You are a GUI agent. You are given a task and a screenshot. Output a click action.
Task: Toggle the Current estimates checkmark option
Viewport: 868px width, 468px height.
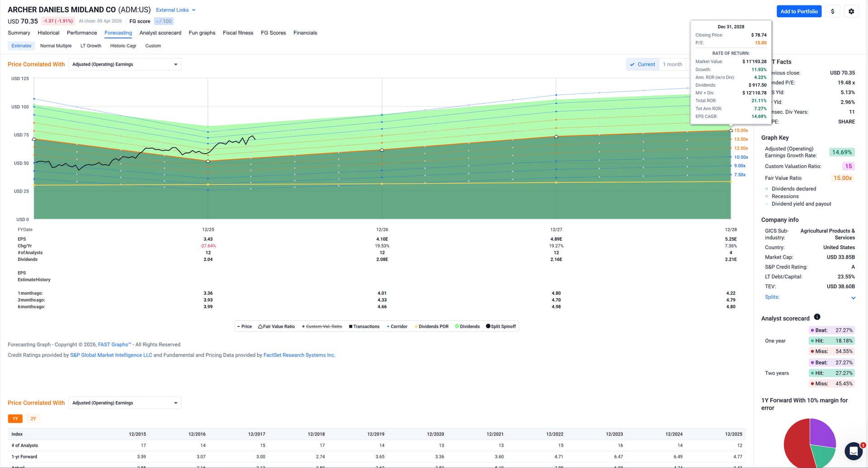(x=642, y=64)
